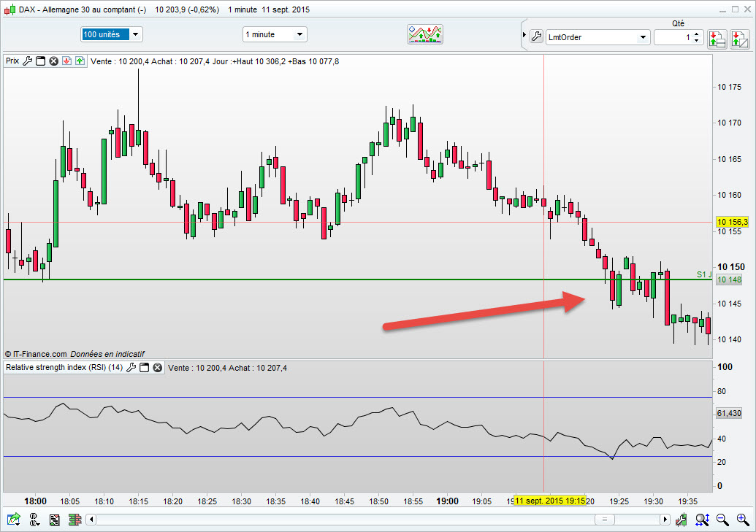Click chart export icon at bottom left

[x=13, y=519]
